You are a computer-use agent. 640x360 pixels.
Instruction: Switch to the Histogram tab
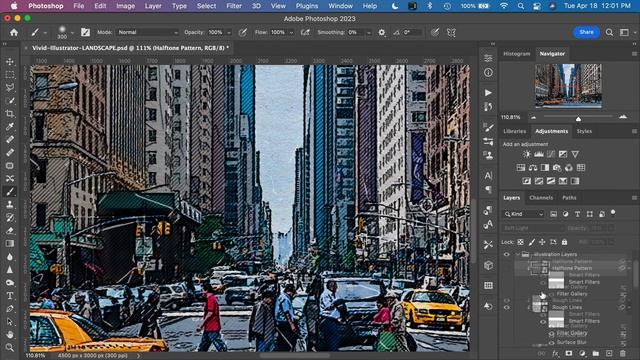pyautogui.click(x=516, y=53)
